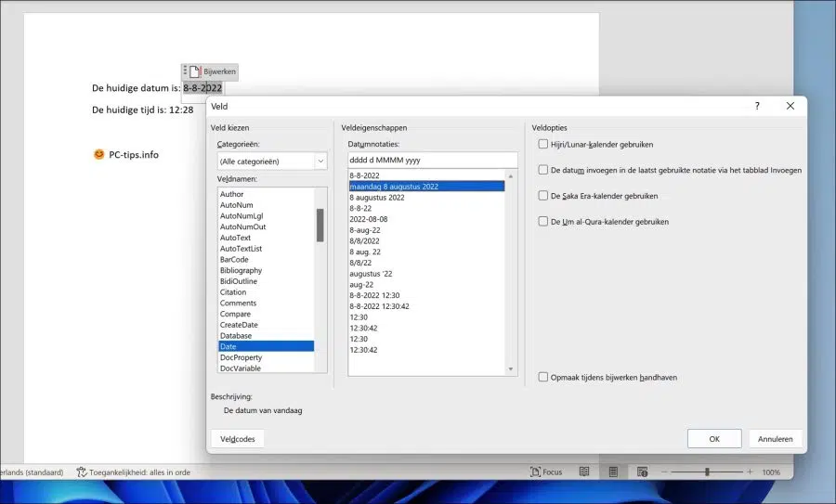836x504 pixels.
Task: Click the scroll down arrow of date formats list
Action: 511,369
